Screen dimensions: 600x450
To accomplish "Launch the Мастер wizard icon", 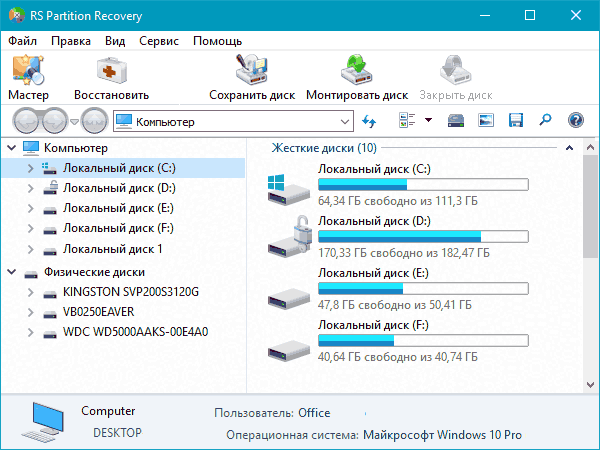I will tap(28, 70).
